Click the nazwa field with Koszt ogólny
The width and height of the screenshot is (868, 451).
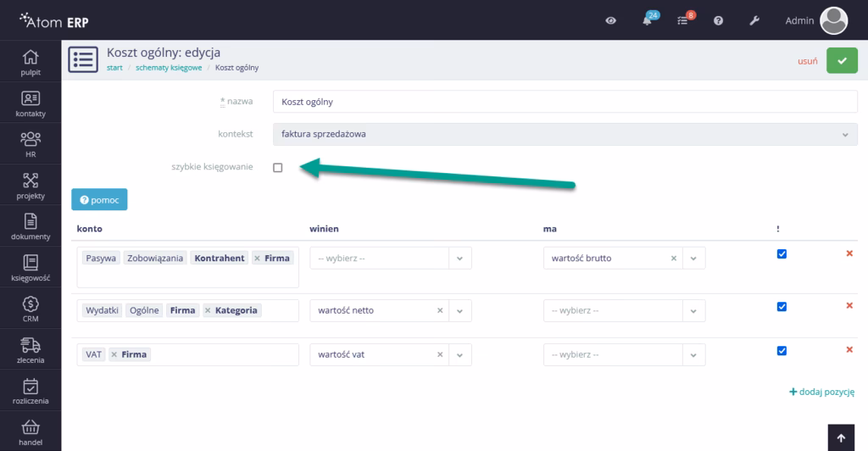565,102
